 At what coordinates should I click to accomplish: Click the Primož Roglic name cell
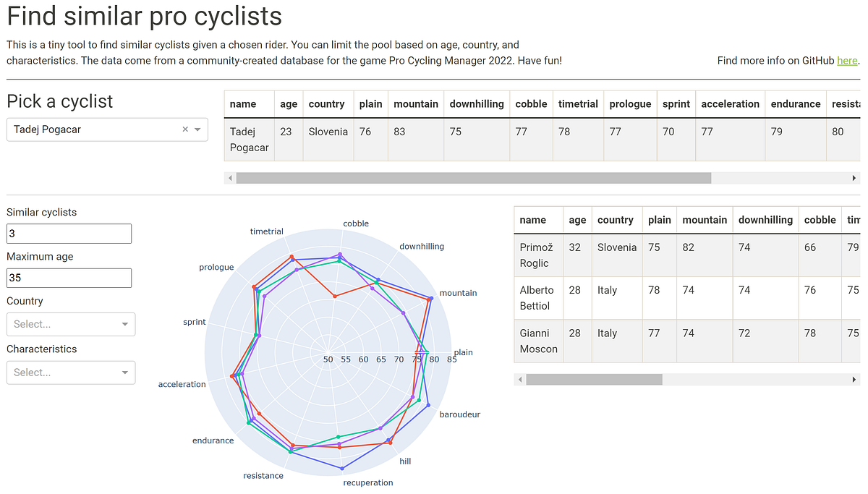[x=538, y=255]
